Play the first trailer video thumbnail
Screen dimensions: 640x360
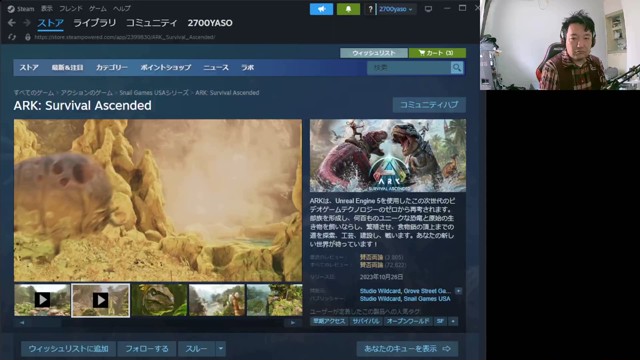coord(42,300)
